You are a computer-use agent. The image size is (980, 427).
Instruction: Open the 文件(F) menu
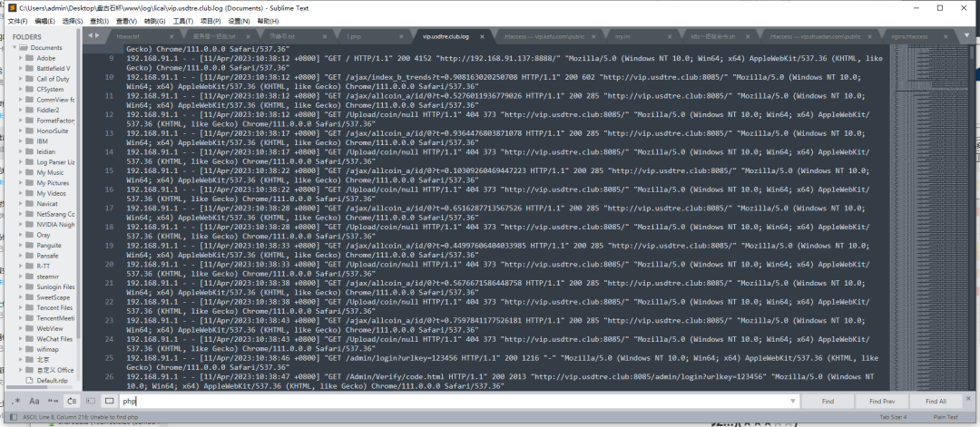[x=16, y=21]
